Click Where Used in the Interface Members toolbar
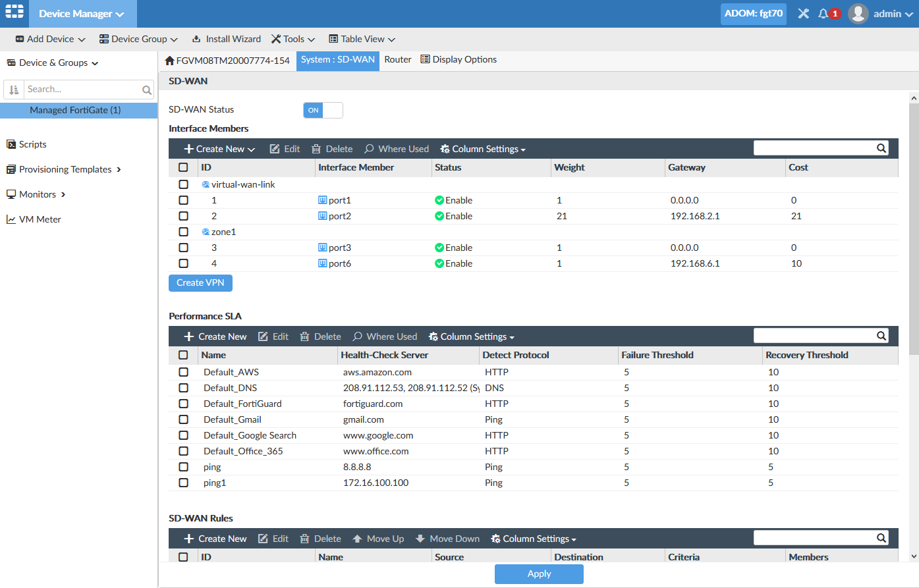The width and height of the screenshot is (919, 588). 396,148
